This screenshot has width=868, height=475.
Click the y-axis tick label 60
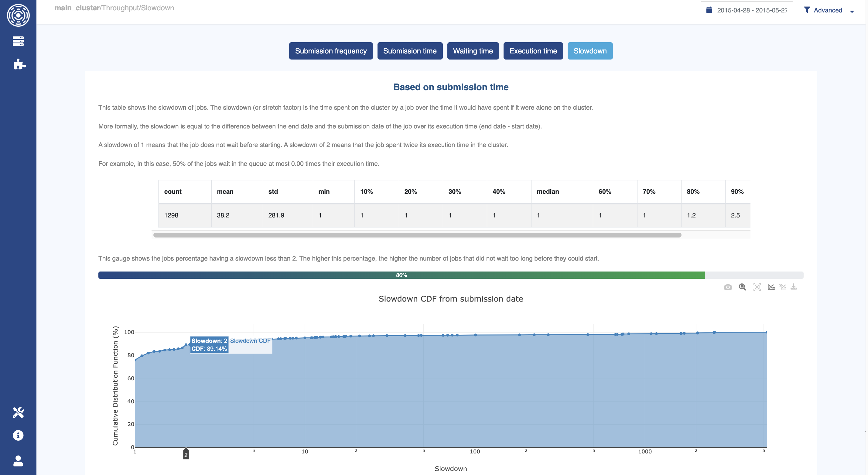pos(131,378)
